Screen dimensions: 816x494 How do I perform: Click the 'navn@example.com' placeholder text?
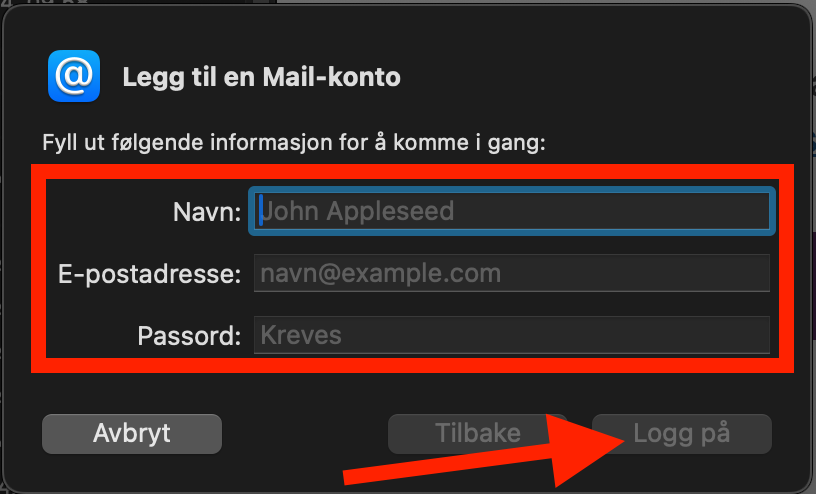pyautogui.click(x=380, y=273)
